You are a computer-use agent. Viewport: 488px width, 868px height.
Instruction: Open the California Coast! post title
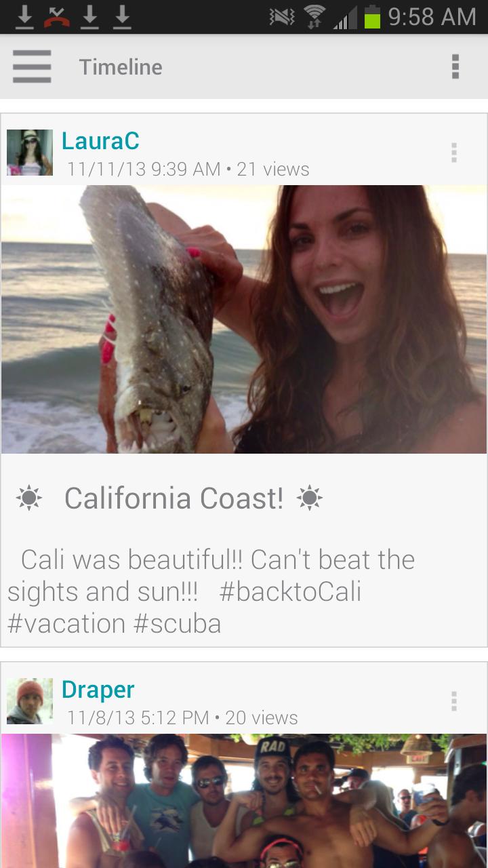174,498
